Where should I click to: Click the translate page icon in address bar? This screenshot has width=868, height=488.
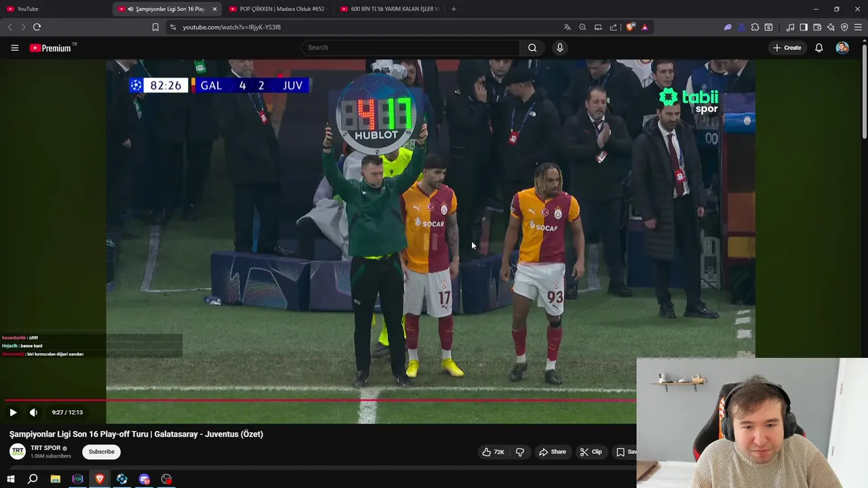568,27
